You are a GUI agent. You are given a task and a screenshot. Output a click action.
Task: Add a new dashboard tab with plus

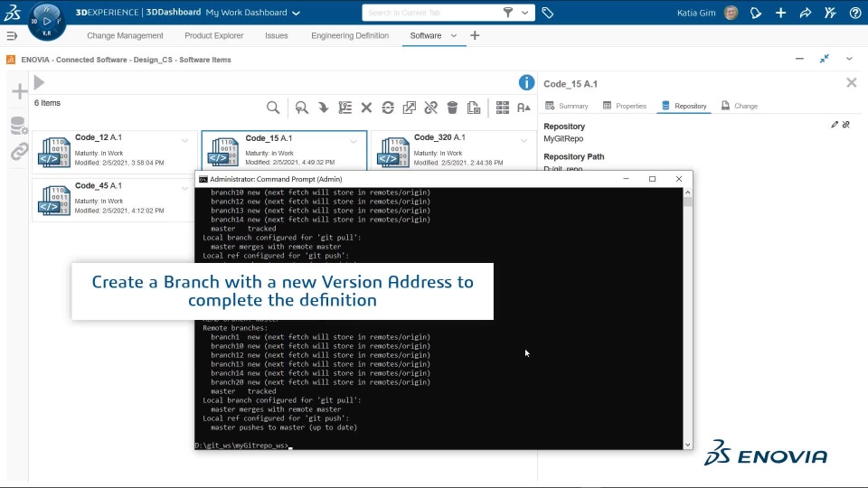coord(475,35)
